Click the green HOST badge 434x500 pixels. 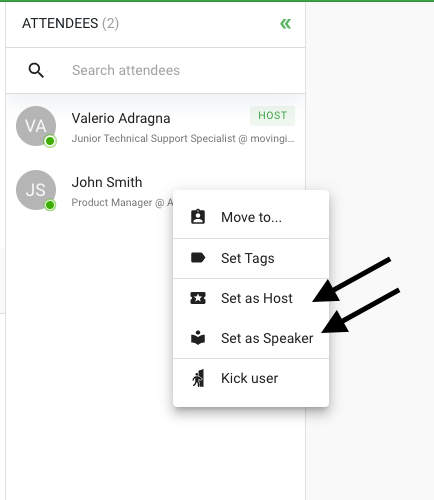pyautogui.click(x=272, y=116)
